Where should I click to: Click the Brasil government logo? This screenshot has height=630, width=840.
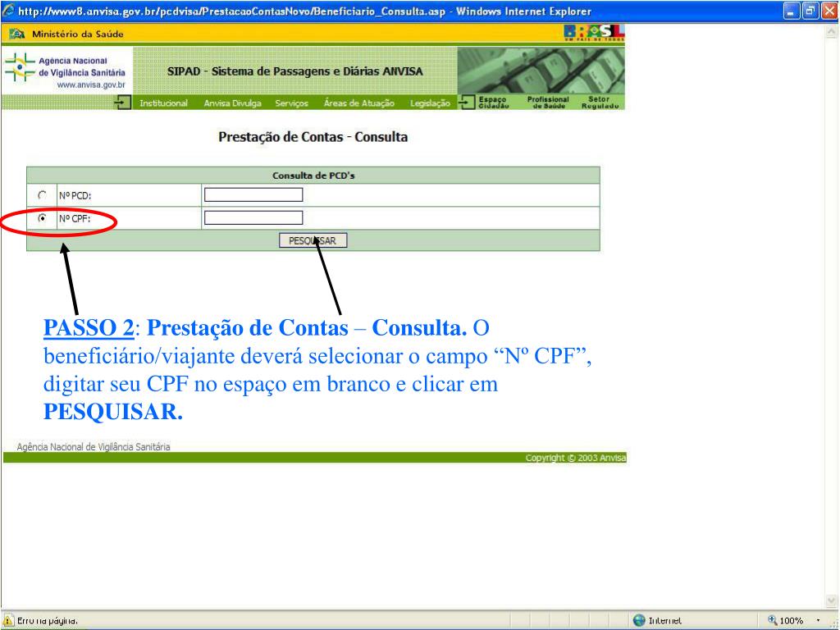pos(594,33)
